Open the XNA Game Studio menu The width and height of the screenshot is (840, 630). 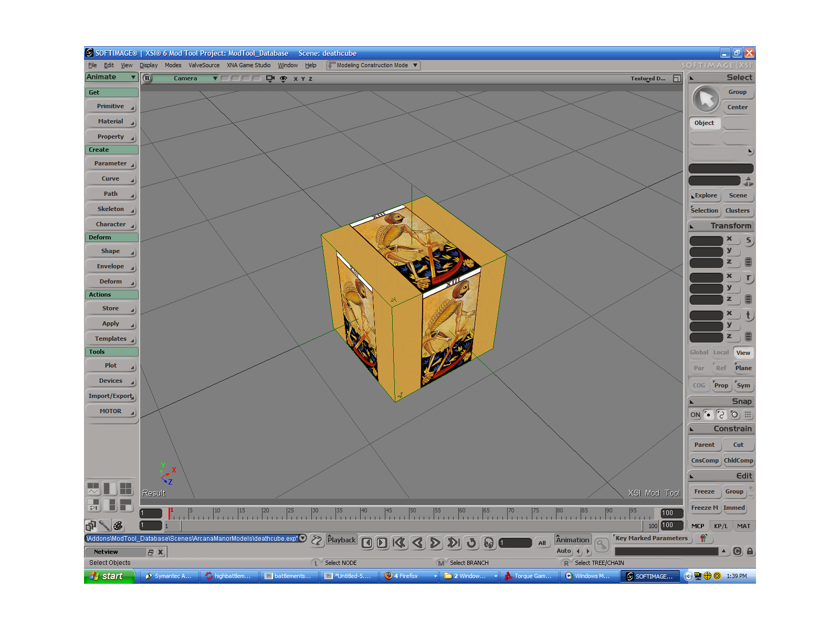(x=249, y=65)
